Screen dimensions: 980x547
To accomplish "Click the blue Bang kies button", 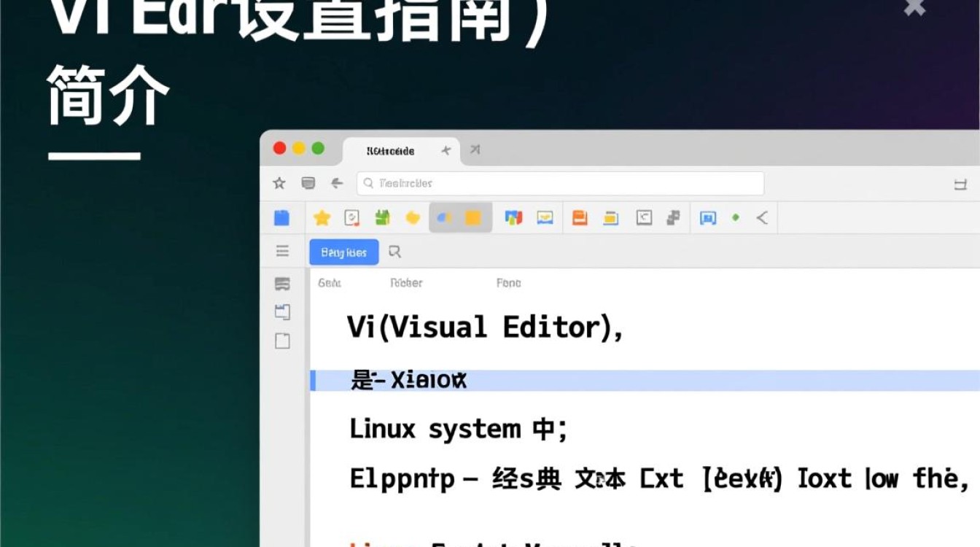I will (x=343, y=252).
